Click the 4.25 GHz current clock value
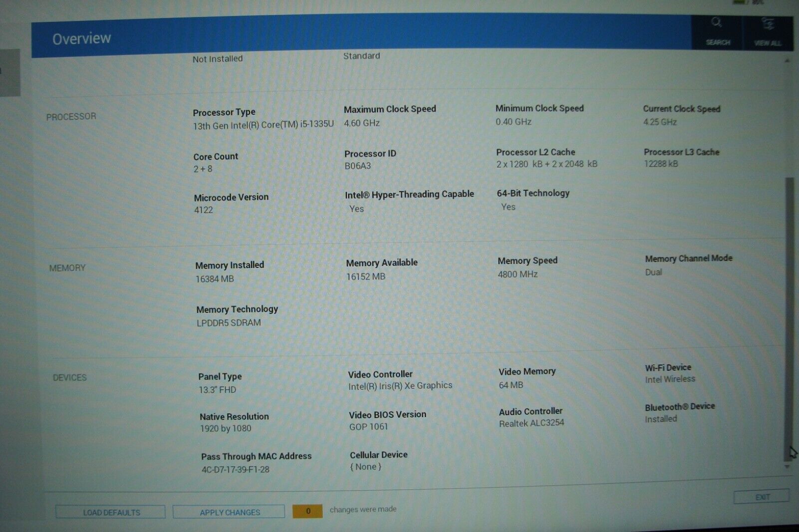799x532 pixels. 660,122
